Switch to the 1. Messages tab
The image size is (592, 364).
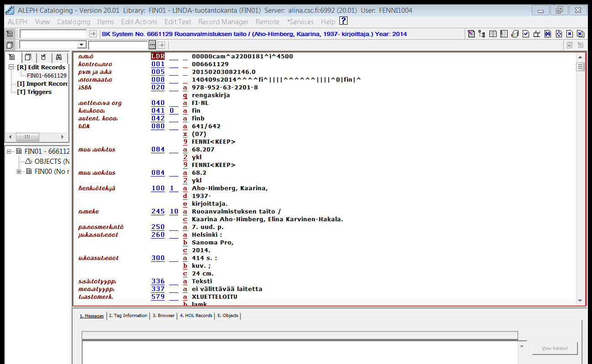tap(92, 316)
